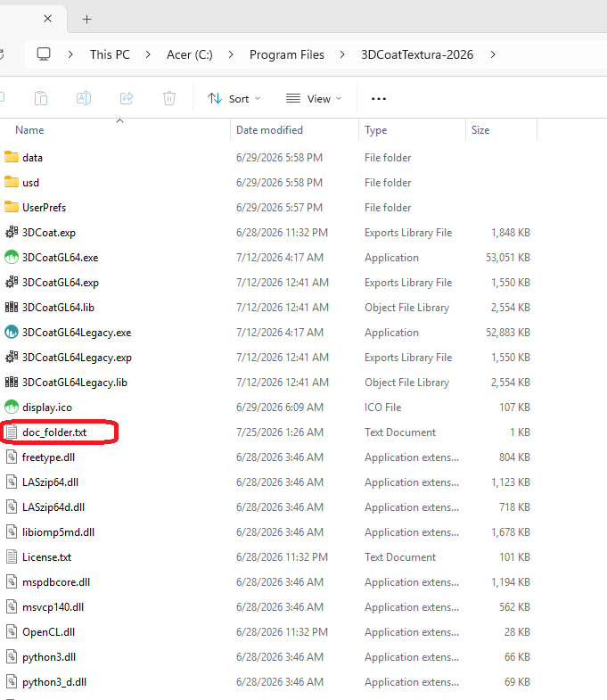
Task: Select the data folder icon
Action: [12, 157]
